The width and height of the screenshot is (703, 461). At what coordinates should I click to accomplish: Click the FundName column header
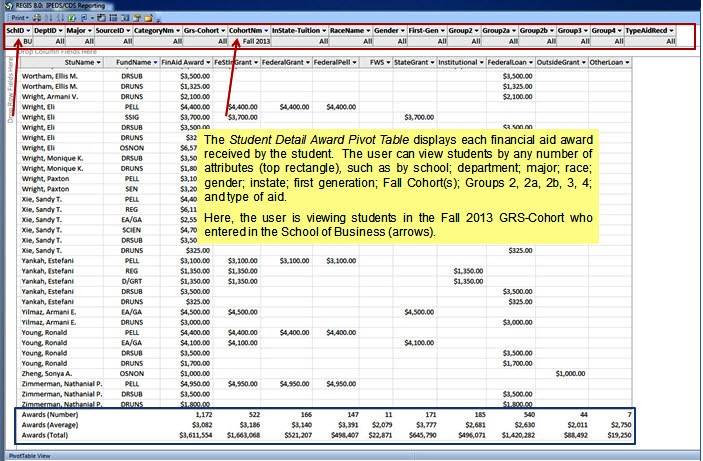(x=132, y=62)
